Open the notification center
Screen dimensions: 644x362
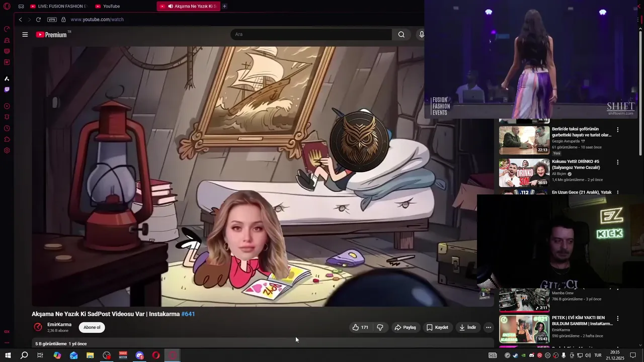point(633,355)
